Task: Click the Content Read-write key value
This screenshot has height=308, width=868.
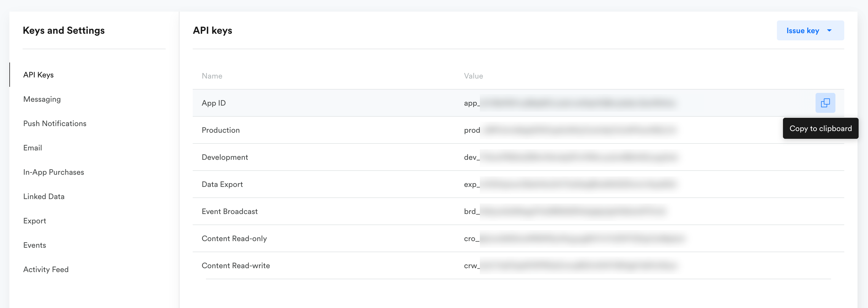Action: [x=570, y=265]
